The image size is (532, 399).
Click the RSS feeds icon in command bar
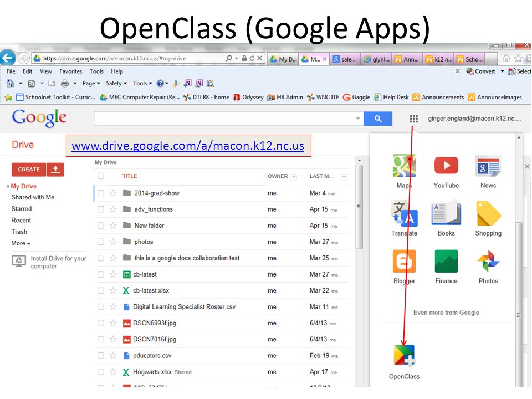coord(31,84)
